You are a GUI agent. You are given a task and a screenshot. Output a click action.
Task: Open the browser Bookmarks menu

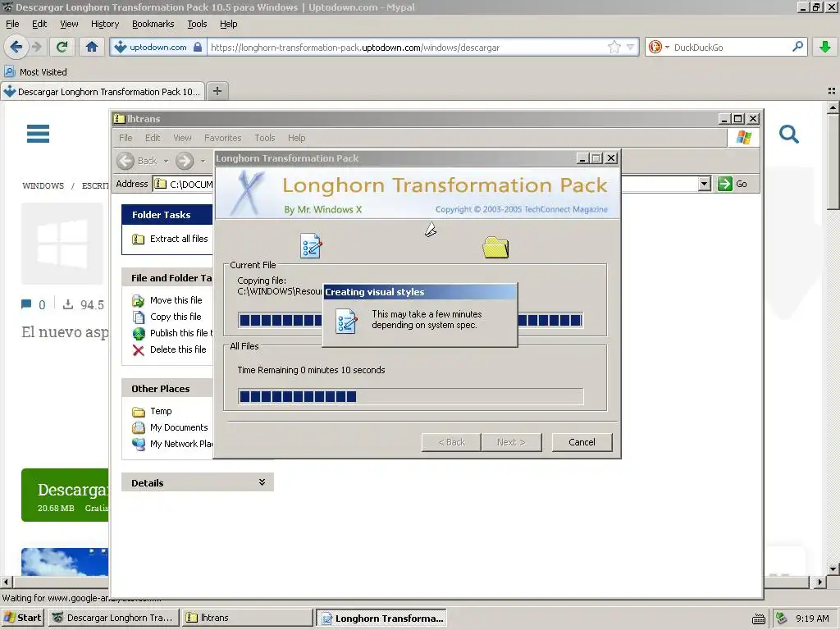tap(153, 24)
